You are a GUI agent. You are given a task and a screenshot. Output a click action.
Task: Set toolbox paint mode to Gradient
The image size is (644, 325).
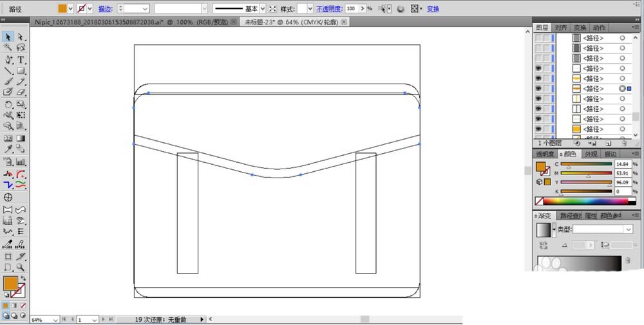(x=14, y=306)
